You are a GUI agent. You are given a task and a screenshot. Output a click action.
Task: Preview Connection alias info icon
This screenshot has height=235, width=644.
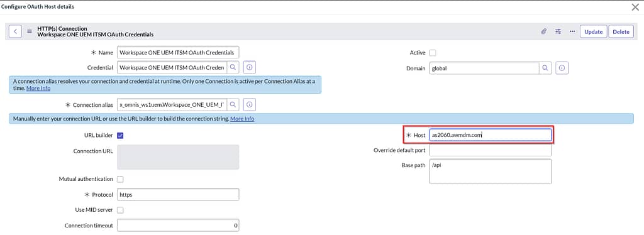pos(250,104)
